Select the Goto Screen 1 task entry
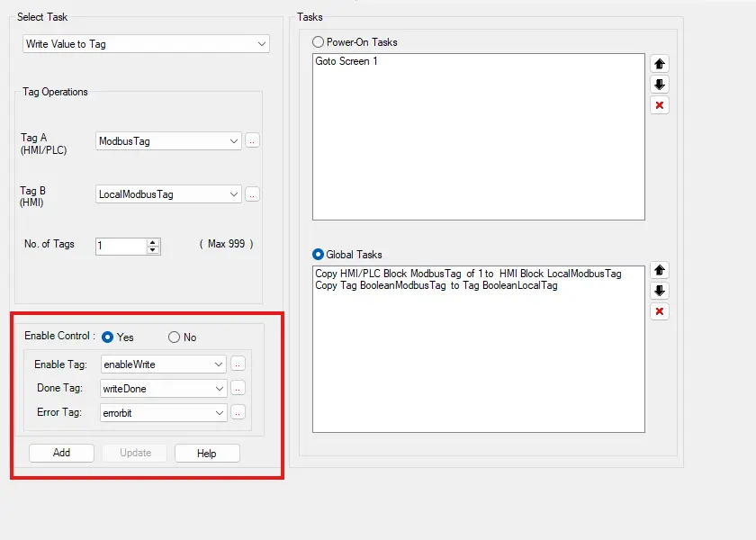756x540 pixels. 346,62
